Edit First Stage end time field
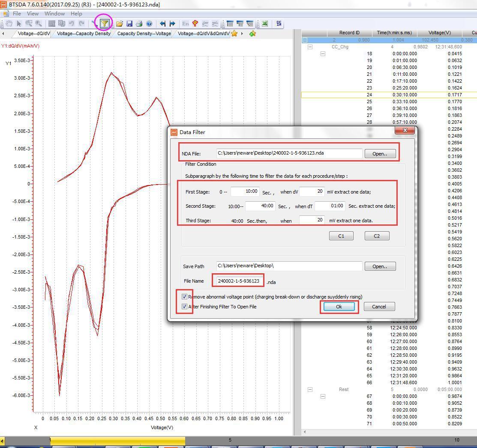 (245, 191)
